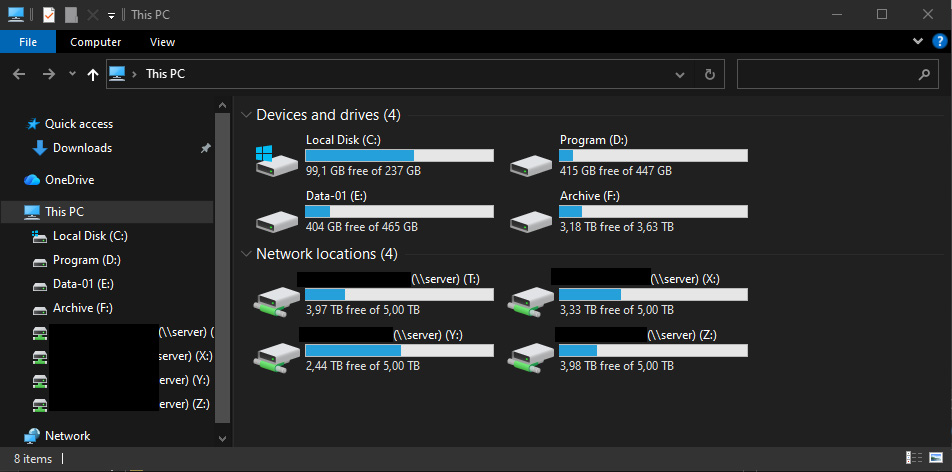This screenshot has width=952, height=472.
Task: Click the Properties icon in the title bar
Action: point(49,15)
